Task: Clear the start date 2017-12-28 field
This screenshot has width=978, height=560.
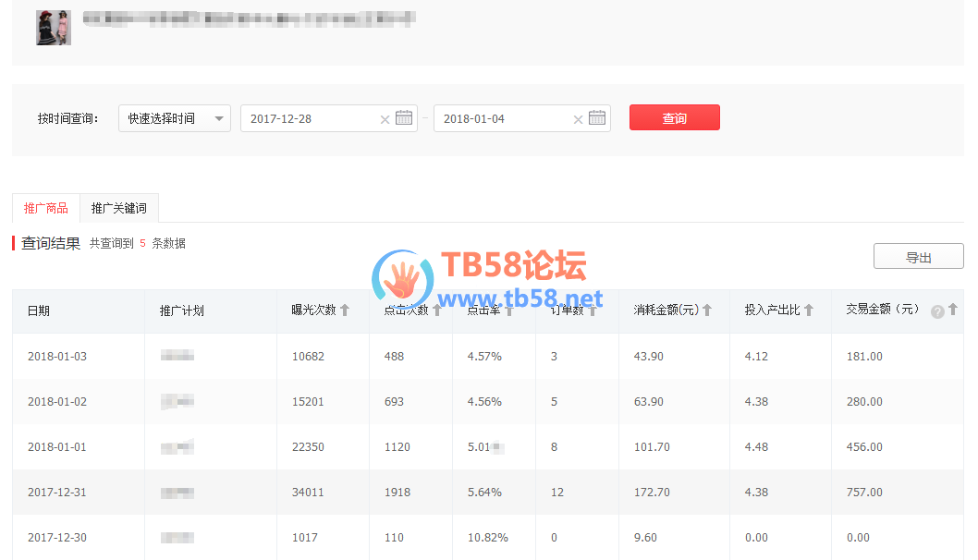Action: pyautogui.click(x=385, y=119)
